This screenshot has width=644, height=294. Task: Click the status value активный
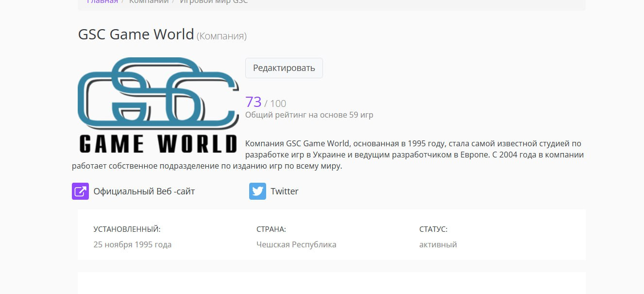(438, 244)
